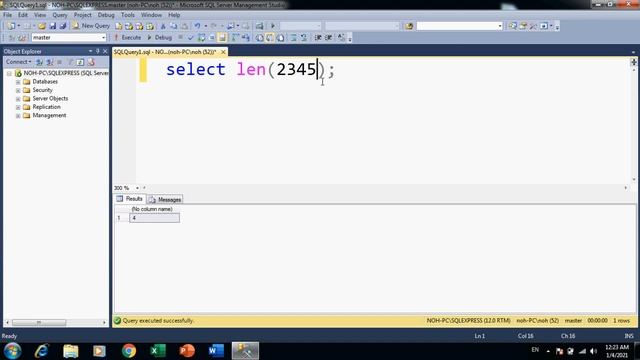
Task: Click the Execute button
Action: tap(127, 38)
